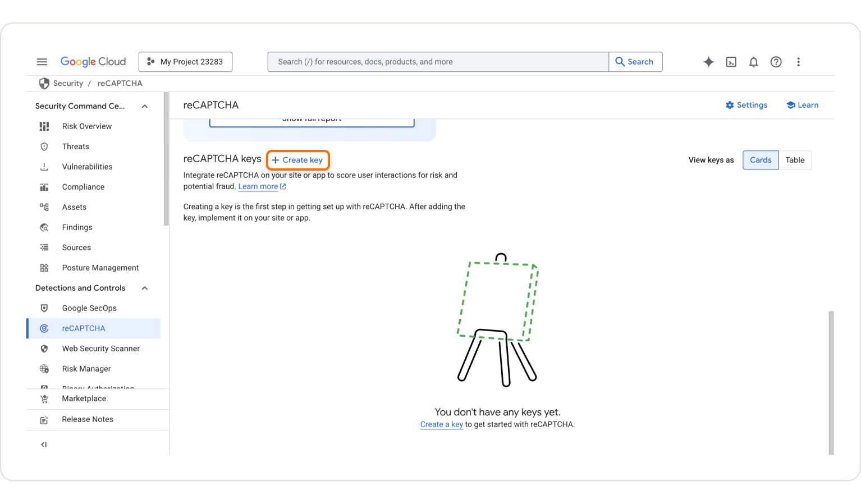Click the sidebar vertical scrollbar
Screen dimensions: 861x504
[166, 159]
